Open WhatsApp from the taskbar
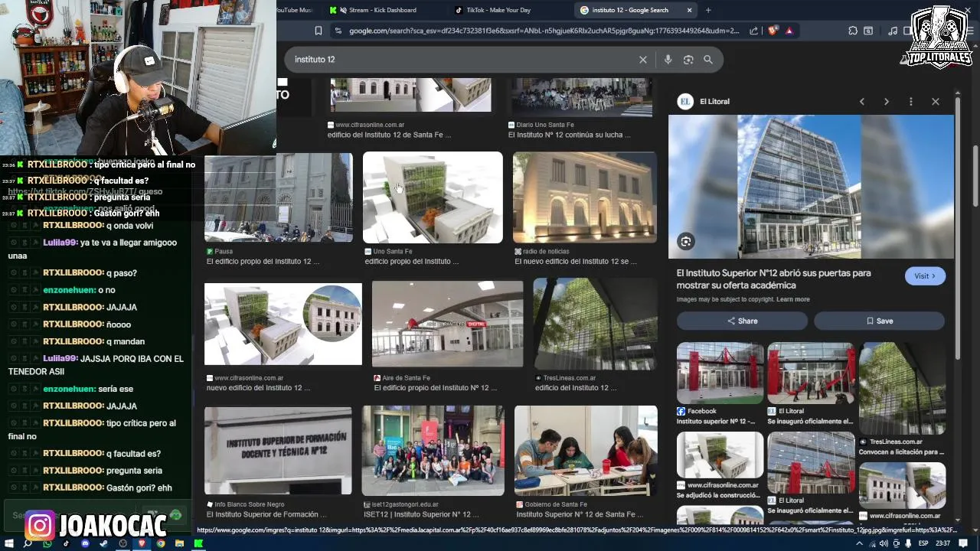Image resolution: width=980 pixels, height=551 pixels. (47, 543)
